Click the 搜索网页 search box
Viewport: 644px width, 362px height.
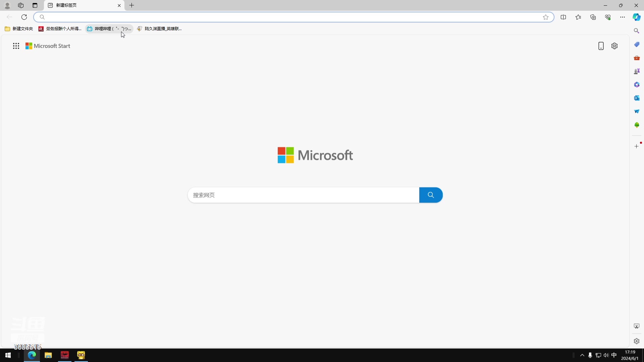click(x=304, y=195)
